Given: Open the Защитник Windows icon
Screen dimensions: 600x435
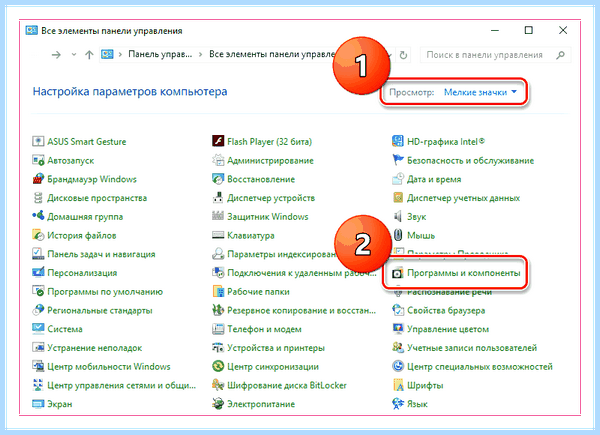Looking at the screenshot, I should (x=218, y=217).
